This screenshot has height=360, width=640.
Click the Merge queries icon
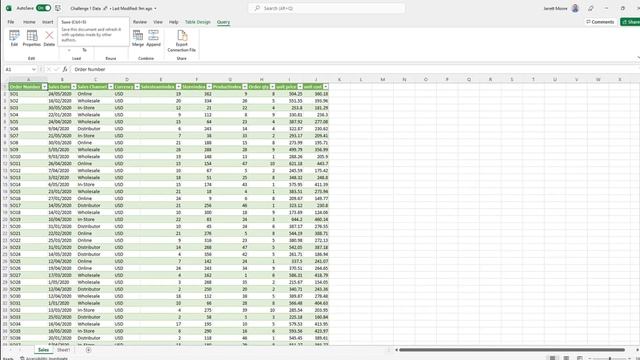(138, 38)
